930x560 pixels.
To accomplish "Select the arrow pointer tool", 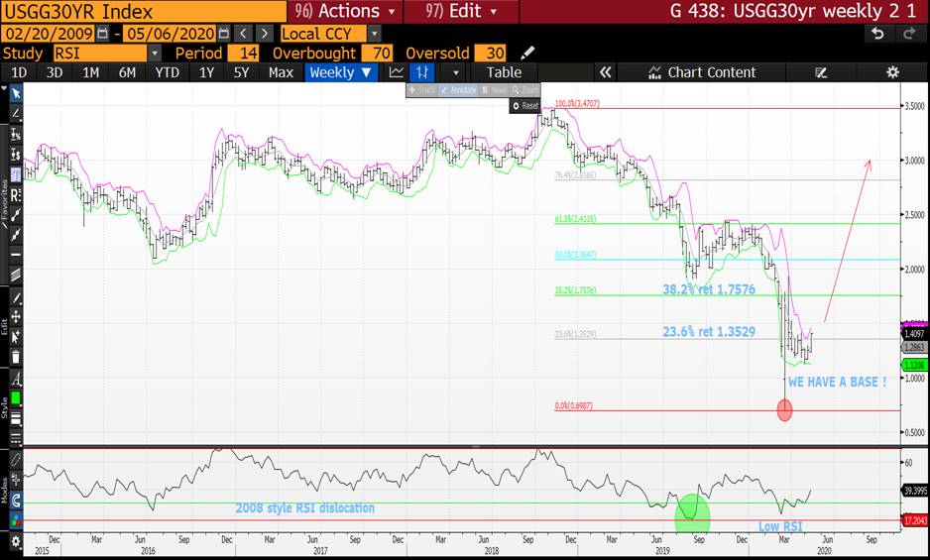I will point(16,93).
